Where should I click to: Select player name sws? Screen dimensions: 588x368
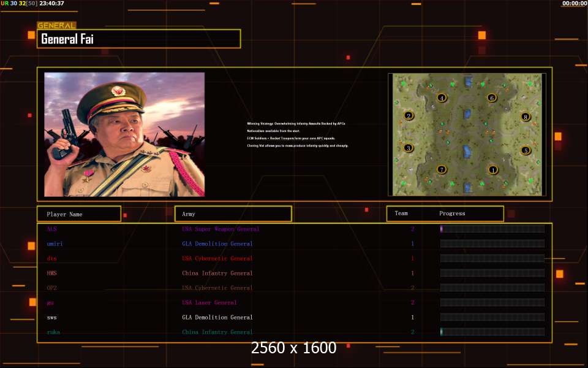51,317
